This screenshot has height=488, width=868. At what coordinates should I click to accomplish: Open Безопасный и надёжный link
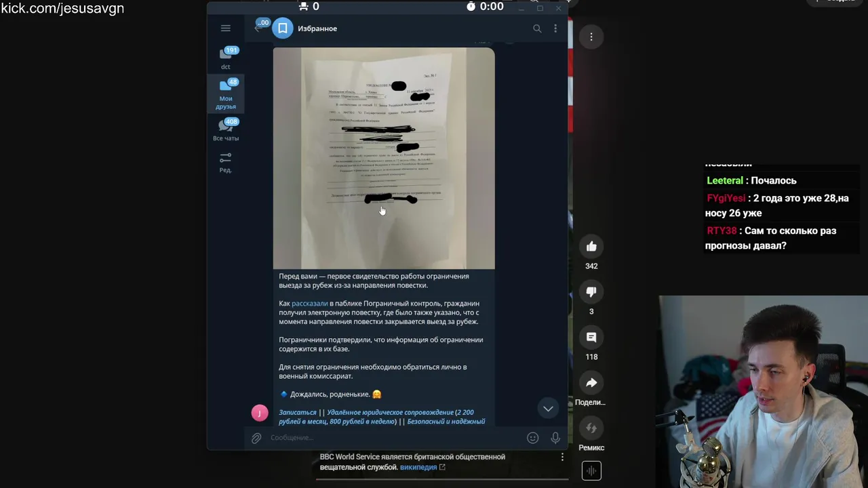click(x=446, y=422)
